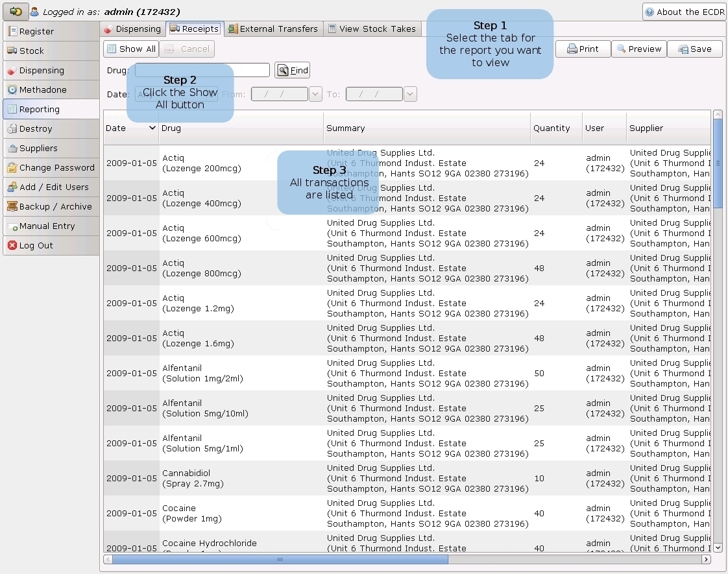This screenshot has width=728, height=574.
Task: Expand the To date dropdown arrow
Action: pos(410,95)
